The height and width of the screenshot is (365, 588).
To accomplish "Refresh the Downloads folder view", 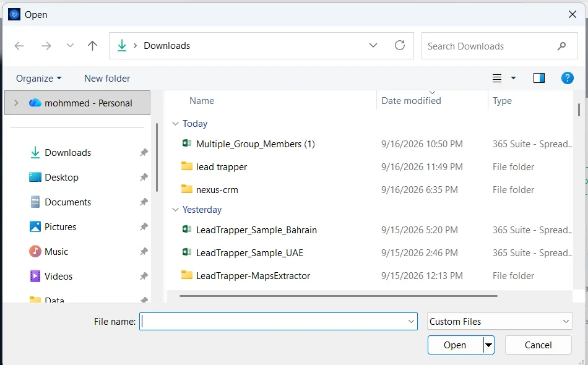I will pos(400,46).
